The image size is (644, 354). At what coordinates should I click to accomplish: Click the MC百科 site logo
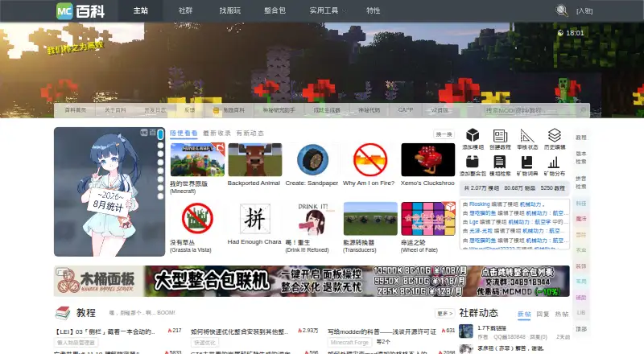pos(81,10)
